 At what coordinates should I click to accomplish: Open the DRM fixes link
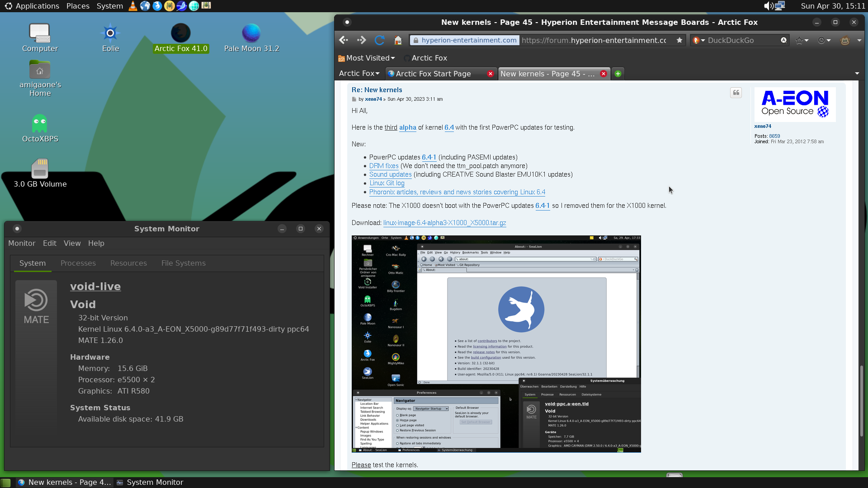pos(384,166)
